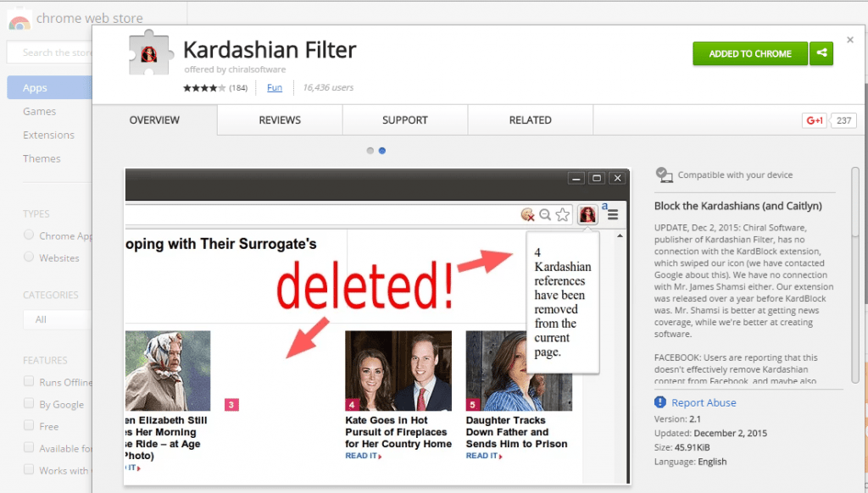Click the Updated: December 2, 2015 text
868x493 pixels.
tap(711, 433)
